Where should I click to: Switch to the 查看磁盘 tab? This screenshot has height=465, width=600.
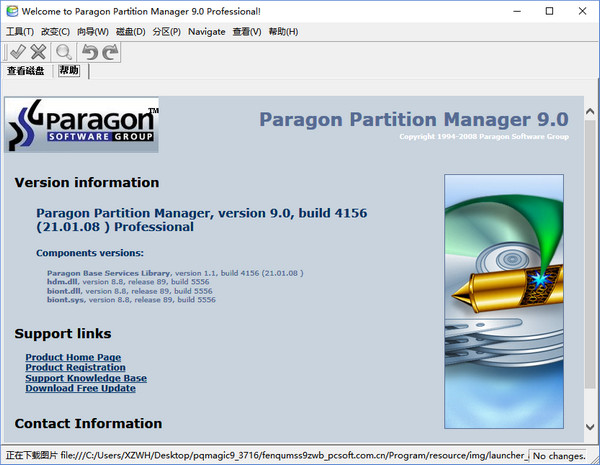click(x=26, y=71)
